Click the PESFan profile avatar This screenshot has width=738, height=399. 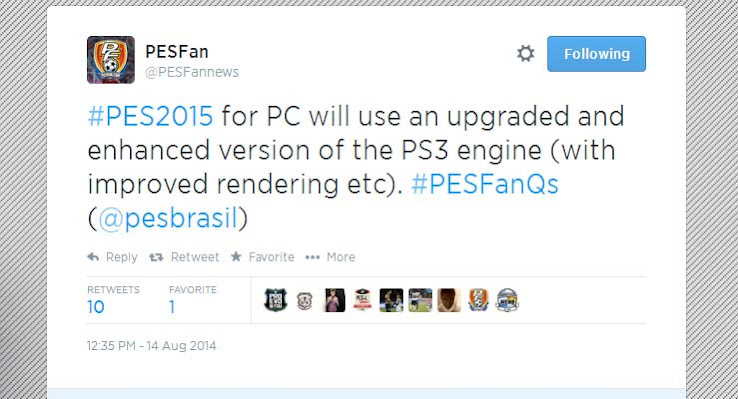(x=111, y=60)
